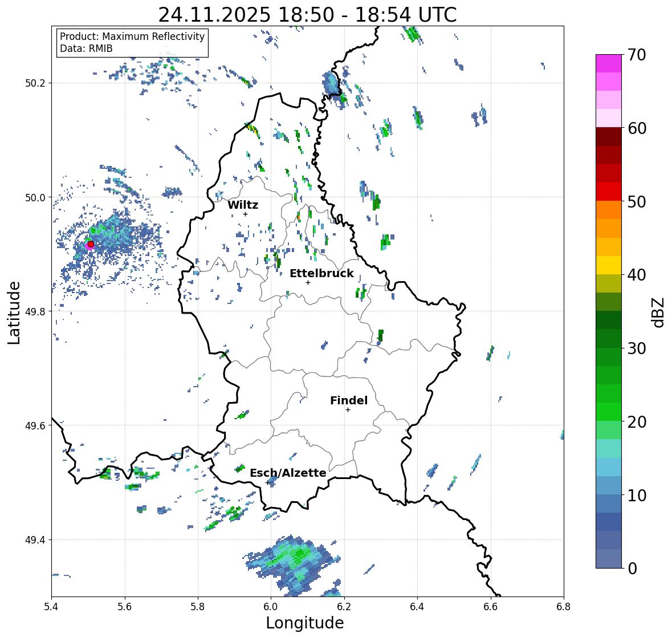Viewport: 672px width, 637px height.
Task: Click the cross marker under Ettelbruck
Action: [x=308, y=282]
